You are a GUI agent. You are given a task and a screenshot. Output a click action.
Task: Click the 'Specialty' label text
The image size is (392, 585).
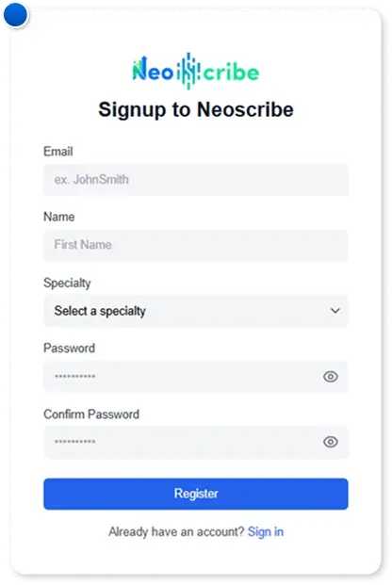coord(67,283)
